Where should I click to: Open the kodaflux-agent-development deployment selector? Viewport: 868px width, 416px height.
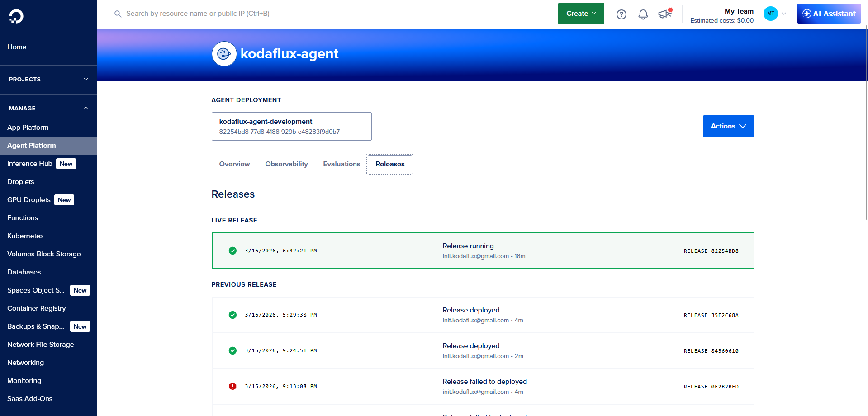(292, 127)
